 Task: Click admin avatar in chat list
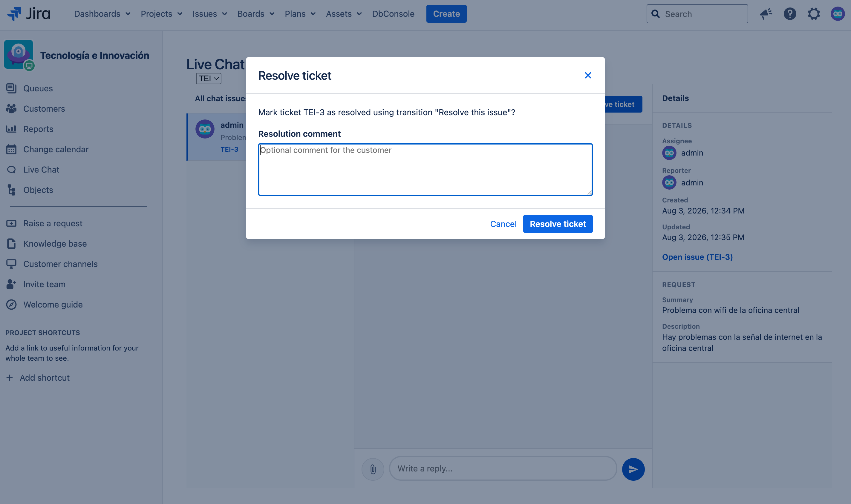click(x=205, y=129)
